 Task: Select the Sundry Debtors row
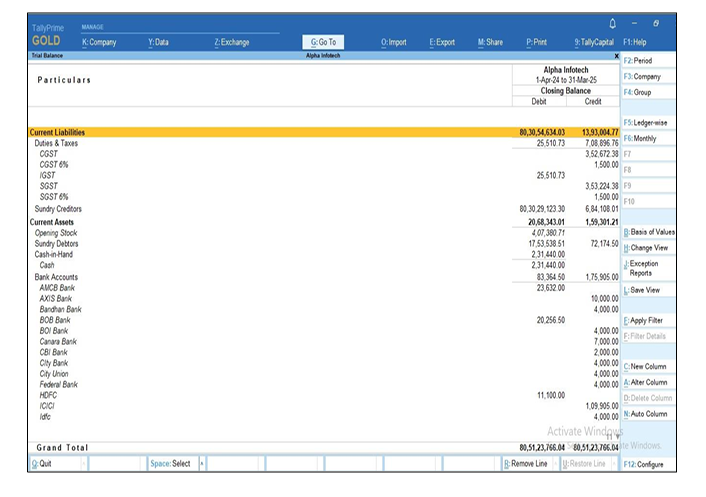click(x=324, y=244)
